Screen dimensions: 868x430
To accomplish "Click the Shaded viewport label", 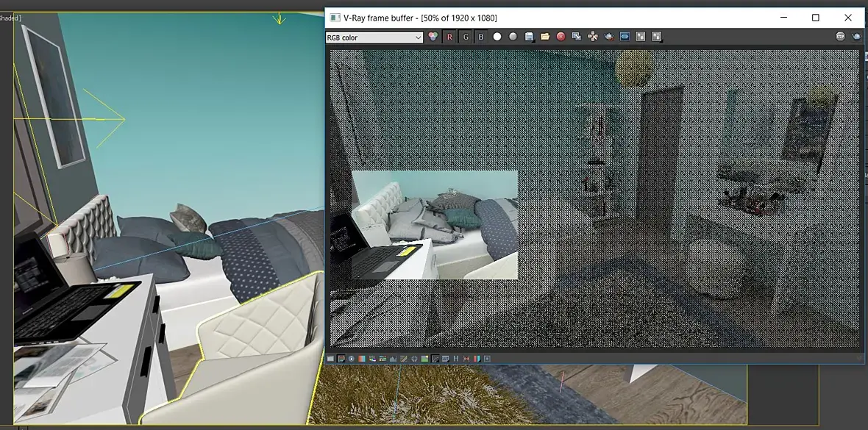I will point(10,18).
